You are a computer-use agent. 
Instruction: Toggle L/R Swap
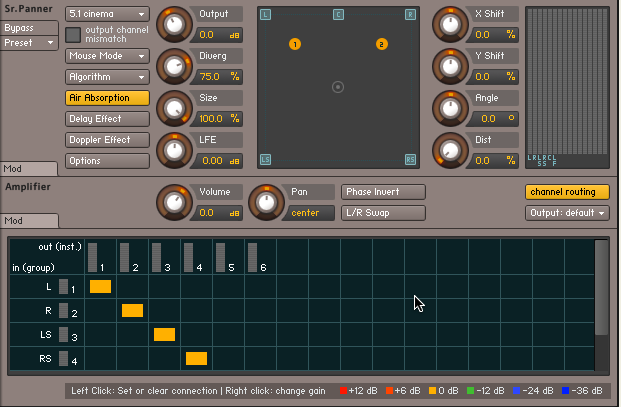tap(383, 213)
